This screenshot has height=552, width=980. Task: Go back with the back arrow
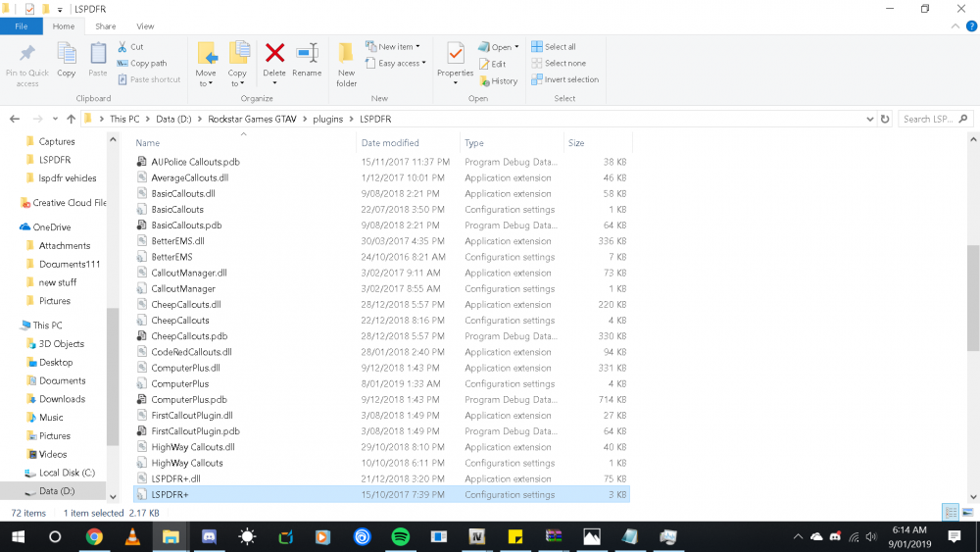coord(15,119)
